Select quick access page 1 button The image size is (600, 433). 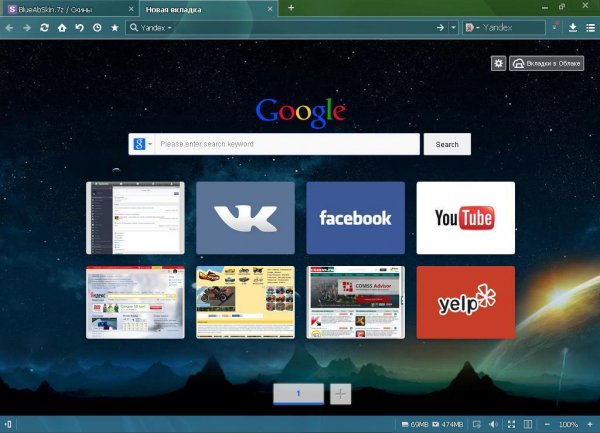point(298,394)
